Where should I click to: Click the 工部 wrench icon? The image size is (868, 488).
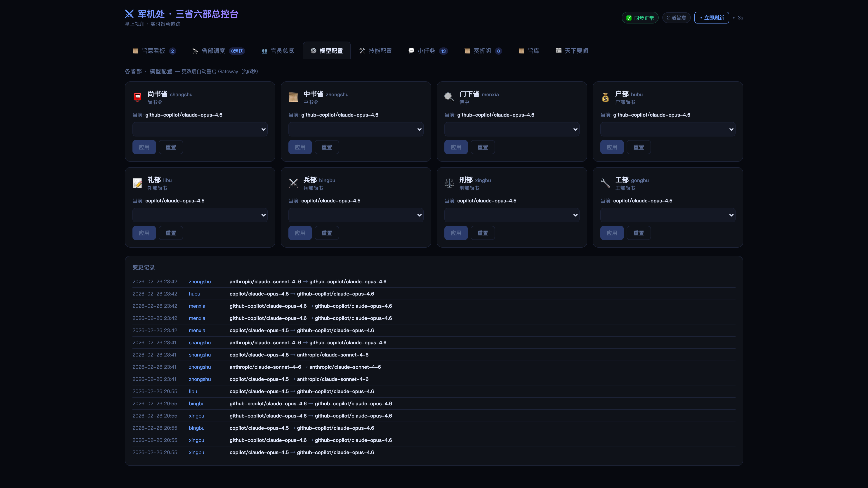[x=605, y=183]
